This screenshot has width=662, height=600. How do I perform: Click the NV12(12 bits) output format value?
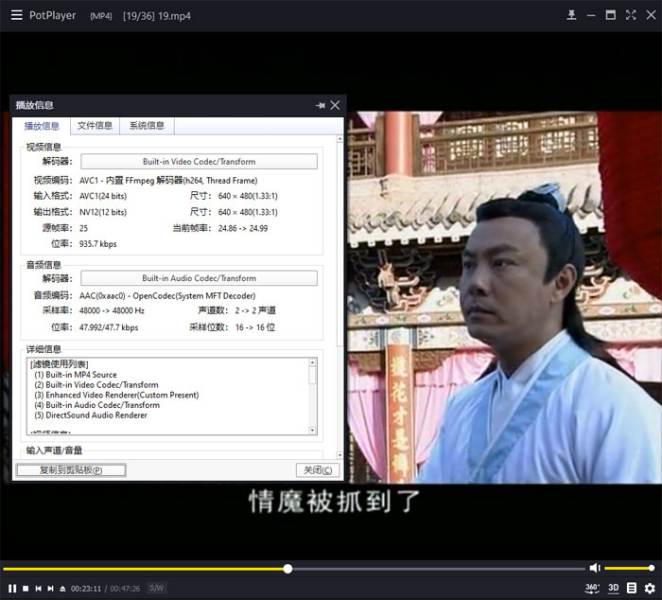coord(103,212)
